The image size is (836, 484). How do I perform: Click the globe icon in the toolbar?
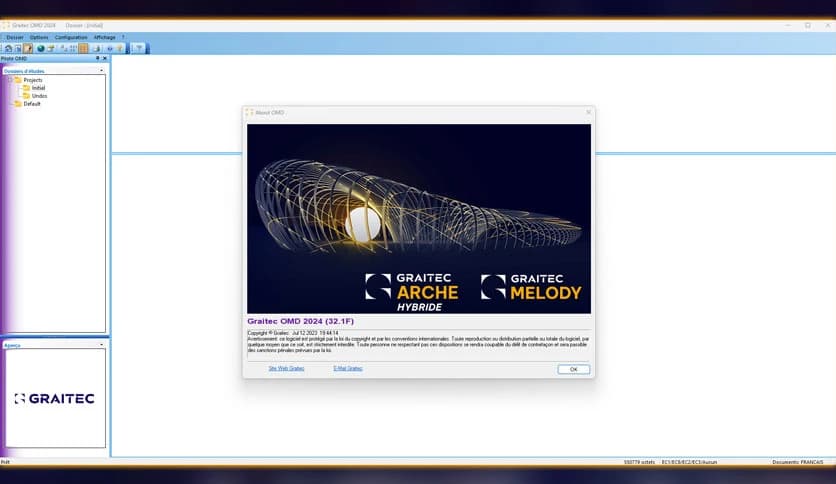pos(41,49)
